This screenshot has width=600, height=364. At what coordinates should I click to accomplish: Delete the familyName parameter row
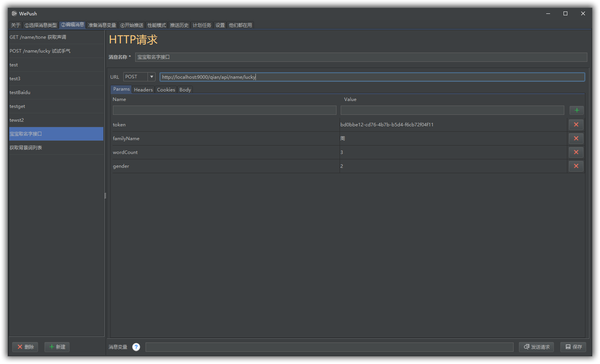(x=576, y=138)
